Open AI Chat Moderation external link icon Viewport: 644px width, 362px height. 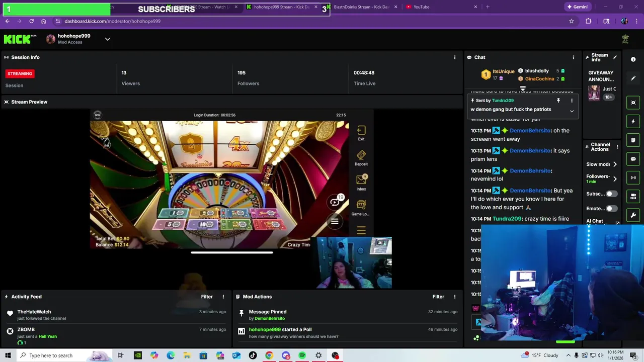617,223
